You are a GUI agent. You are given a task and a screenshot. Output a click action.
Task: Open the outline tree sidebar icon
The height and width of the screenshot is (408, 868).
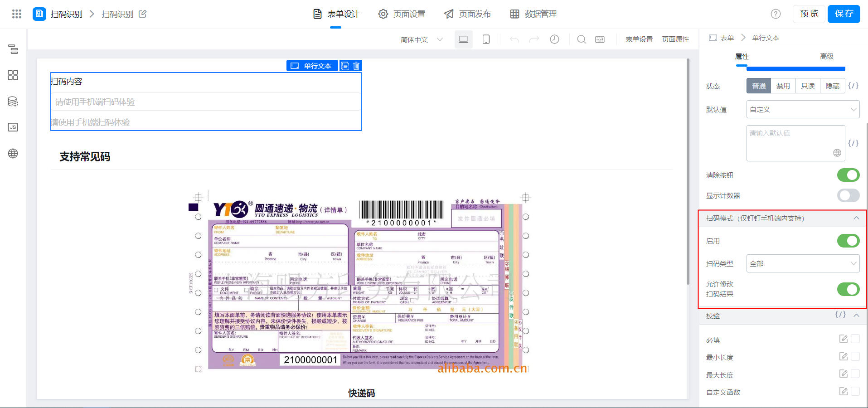(13, 49)
